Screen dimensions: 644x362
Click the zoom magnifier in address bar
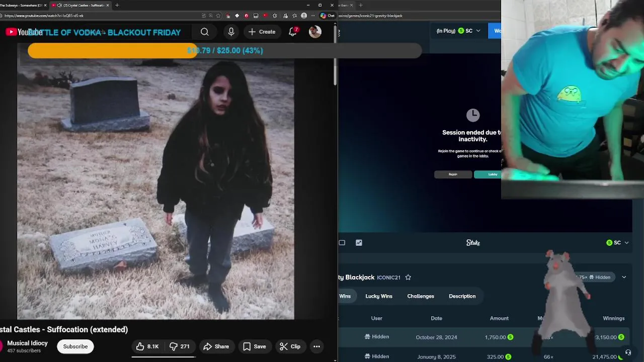pyautogui.click(x=210, y=16)
